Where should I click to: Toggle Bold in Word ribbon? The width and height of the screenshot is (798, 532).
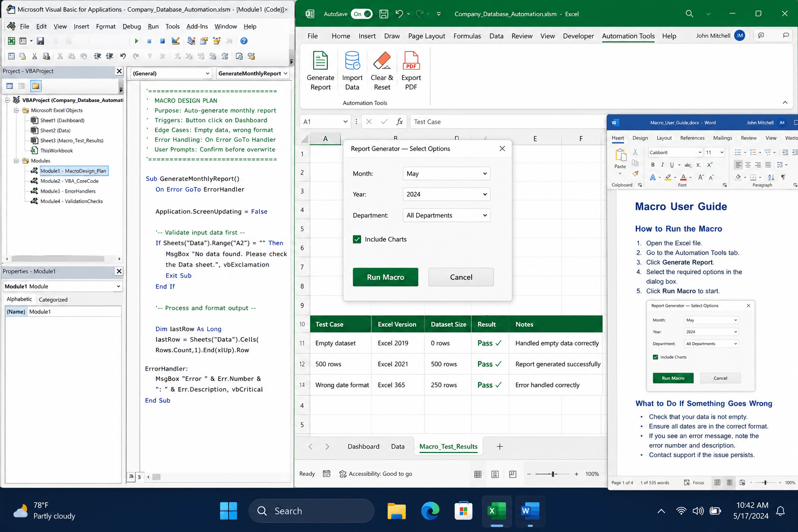(x=653, y=165)
